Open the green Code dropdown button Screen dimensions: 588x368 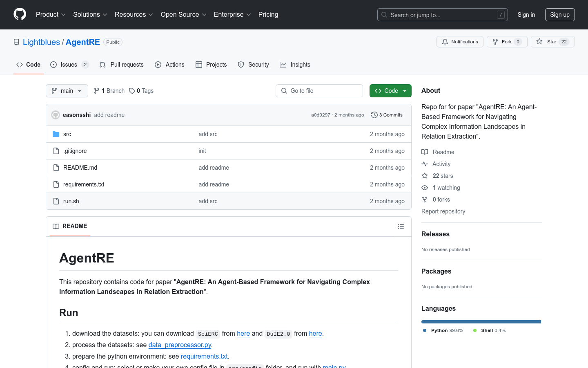coord(390,91)
